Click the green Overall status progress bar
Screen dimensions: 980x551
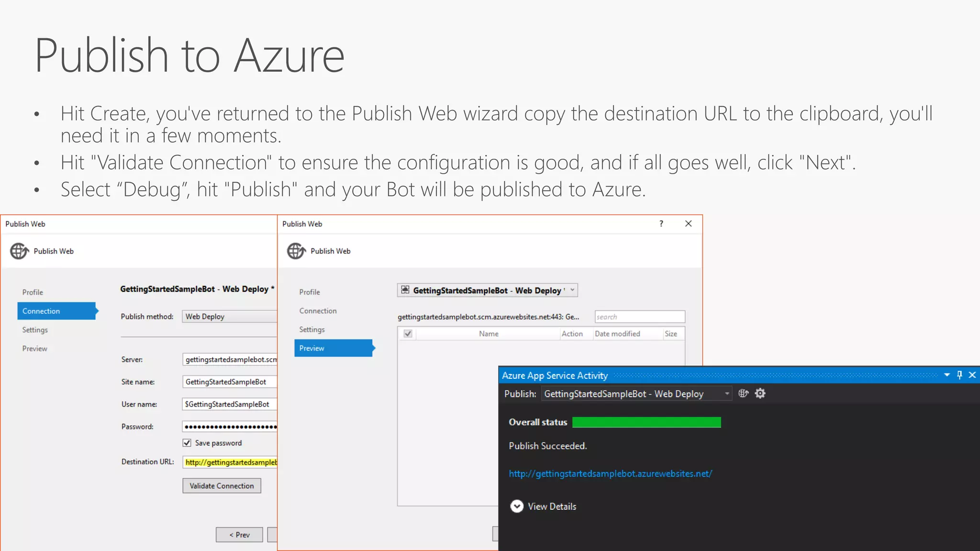point(646,422)
